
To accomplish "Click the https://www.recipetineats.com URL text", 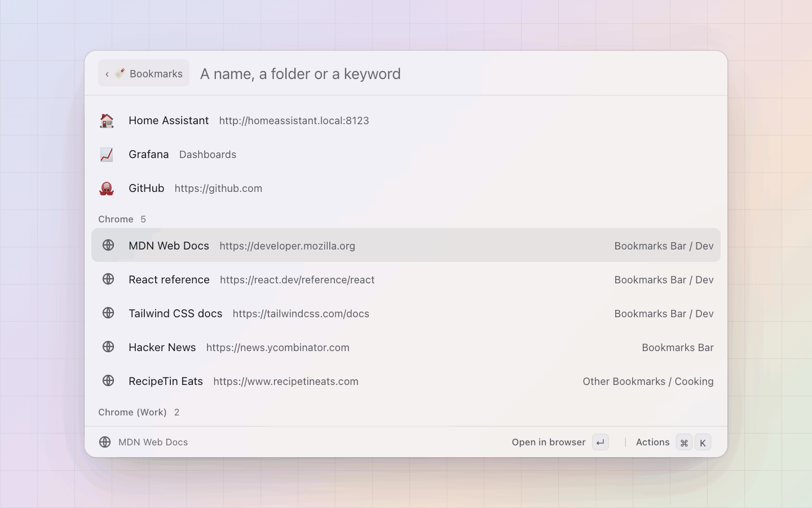I will (x=286, y=382).
